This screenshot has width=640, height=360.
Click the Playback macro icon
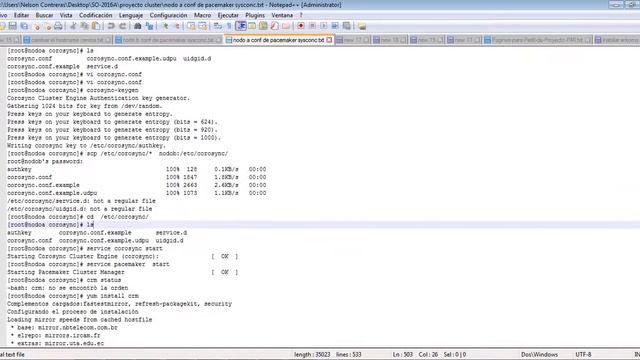323,26
